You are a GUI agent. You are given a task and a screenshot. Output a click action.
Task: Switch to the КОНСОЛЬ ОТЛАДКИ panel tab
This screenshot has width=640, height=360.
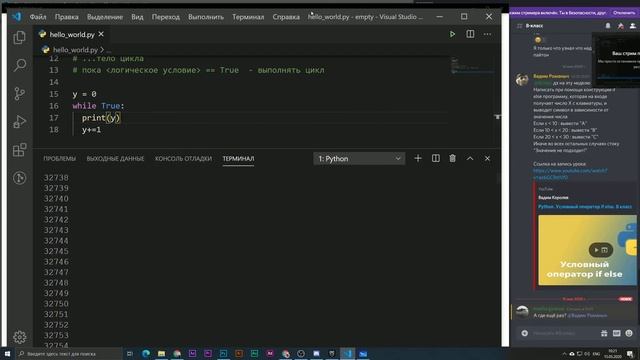pyautogui.click(x=183, y=159)
